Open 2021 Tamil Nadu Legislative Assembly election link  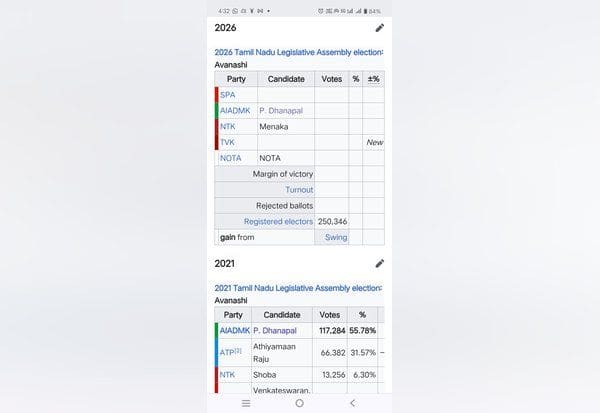(x=298, y=288)
